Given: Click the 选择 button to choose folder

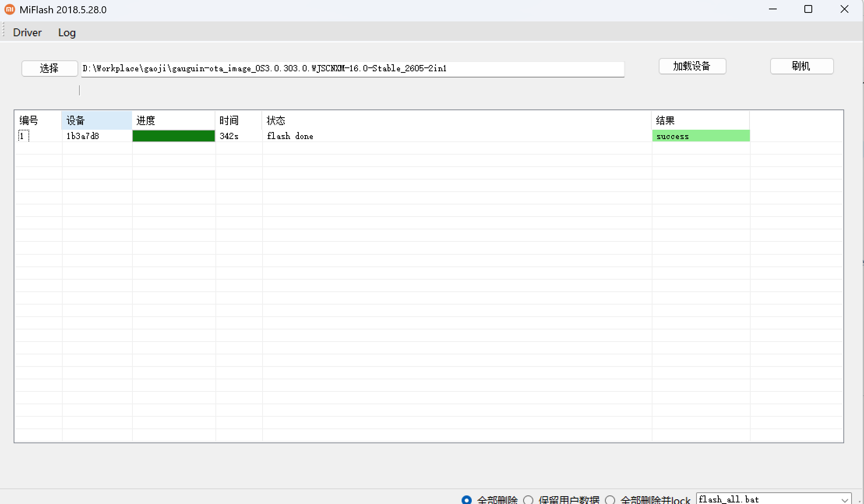Looking at the screenshot, I should click(49, 69).
